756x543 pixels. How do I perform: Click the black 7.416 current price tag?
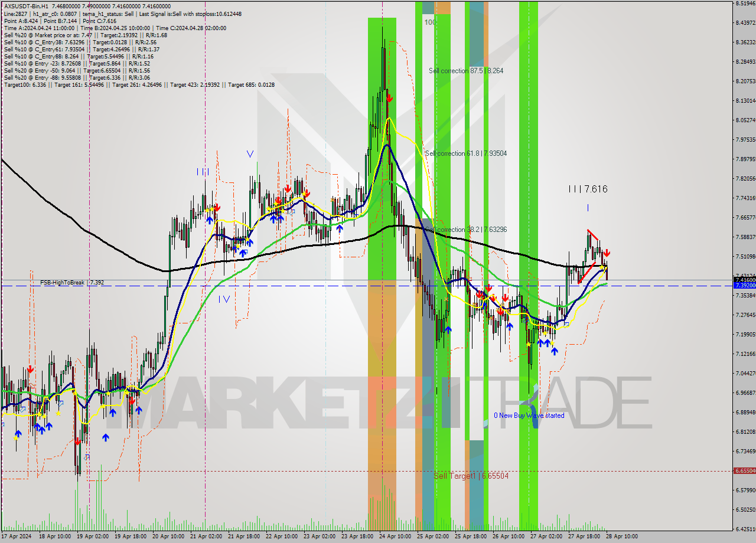744,279
